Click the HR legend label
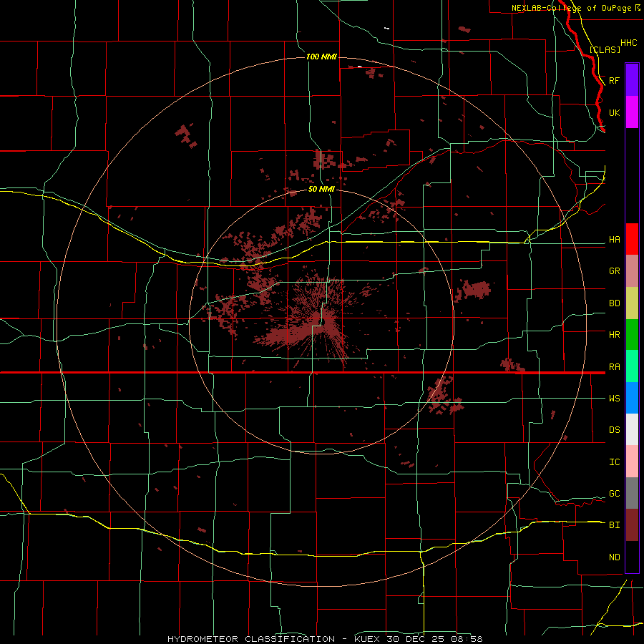Screen dimensions: 644x644 [615, 335]
